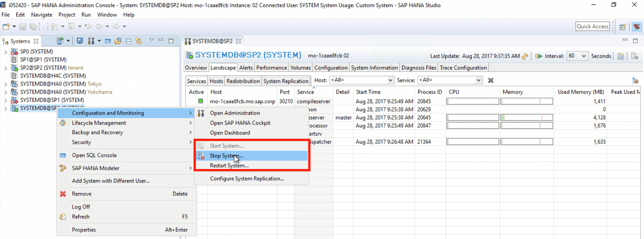Click the Quick Access search field

point(593,26)
